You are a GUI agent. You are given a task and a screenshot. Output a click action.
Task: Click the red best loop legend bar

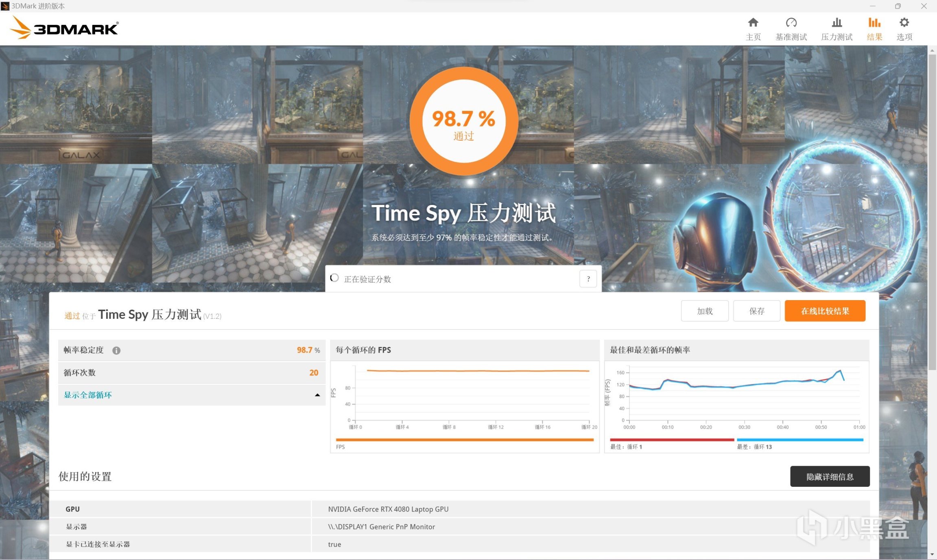(672, 440)
